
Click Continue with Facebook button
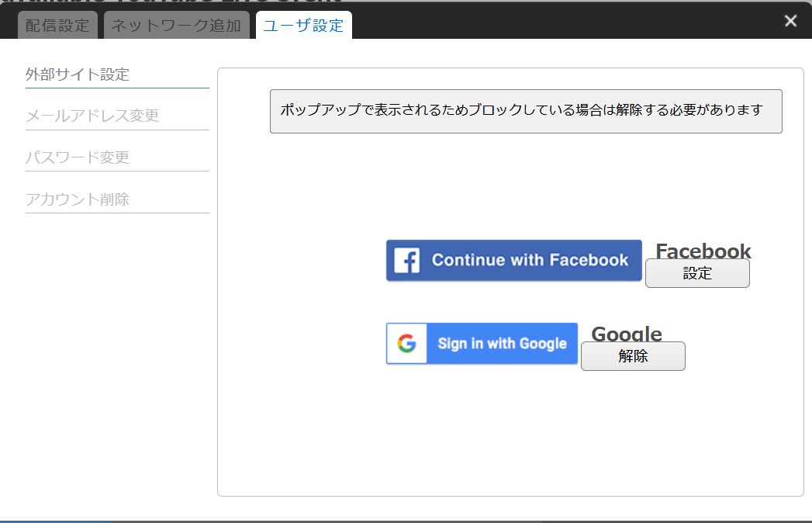tap(513, 260)
